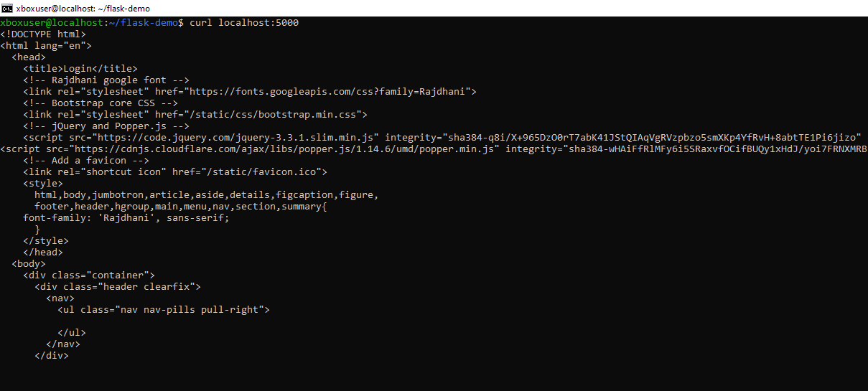Screen dimensions: 868x391
Task: Click the 'div class="container"' line
Action: coord(88,275)
